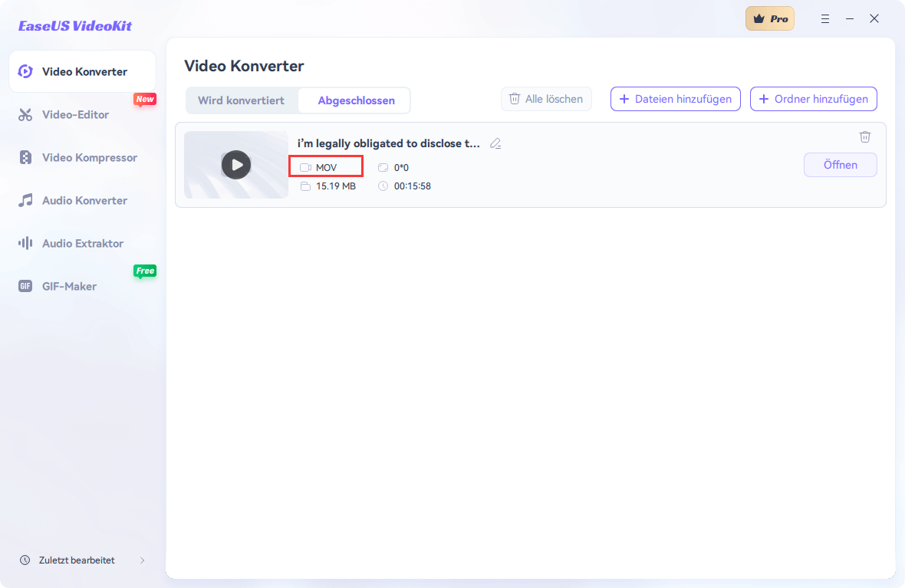This screenshot has width=905, height=588.
Task: Click the 15.19 MB file size
Action: (x=336, y=186)
